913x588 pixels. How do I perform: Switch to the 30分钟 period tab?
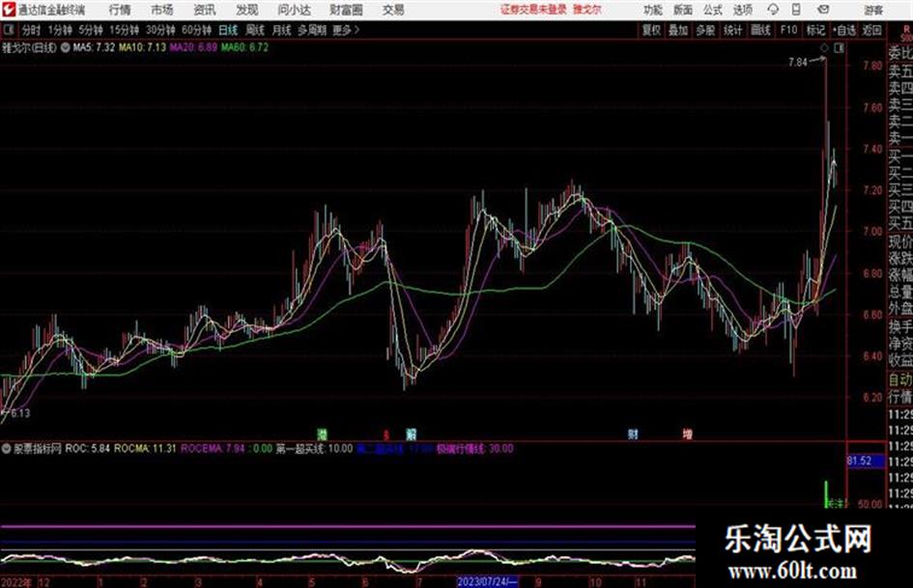point(160,30)
